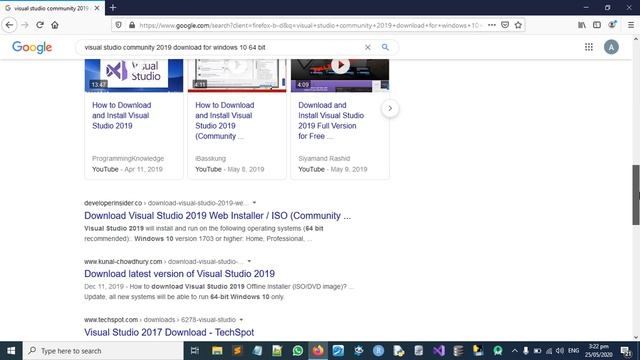Viewport: 640px width, 360px height.
Task: Open Visual Studio from the taskbar
Action: pos(439,351)
